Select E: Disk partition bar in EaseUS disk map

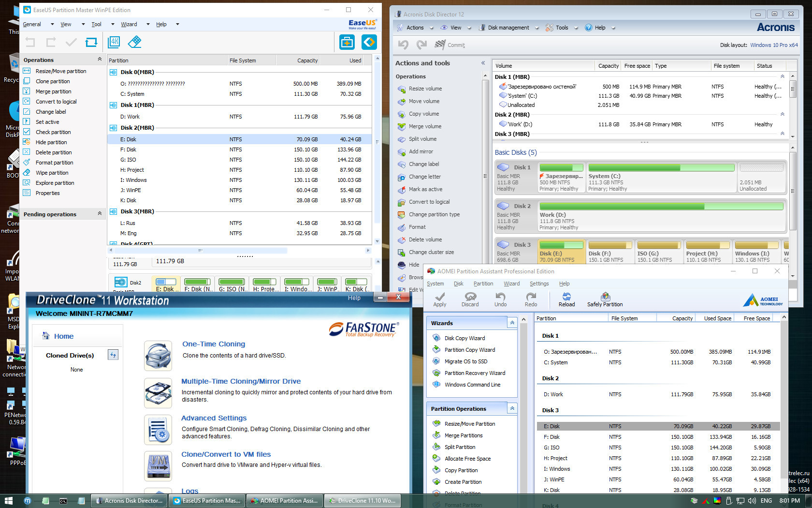pyautogui.click(x=166, y=284)
